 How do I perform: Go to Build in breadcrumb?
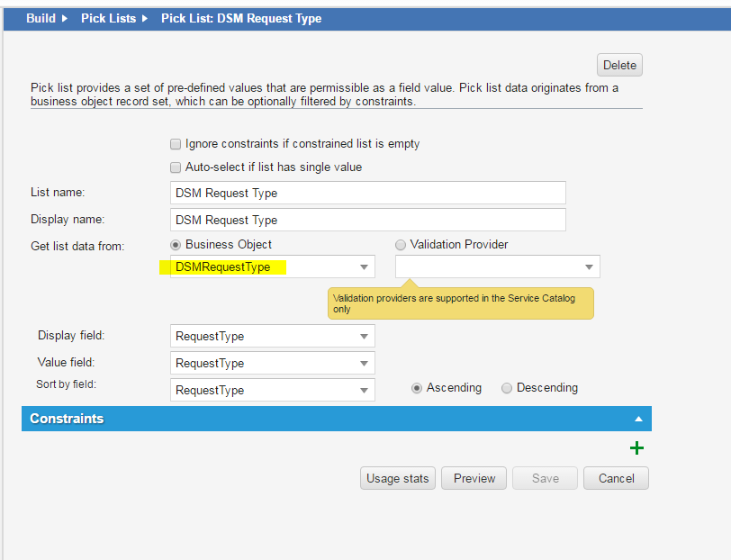point(41,18)
